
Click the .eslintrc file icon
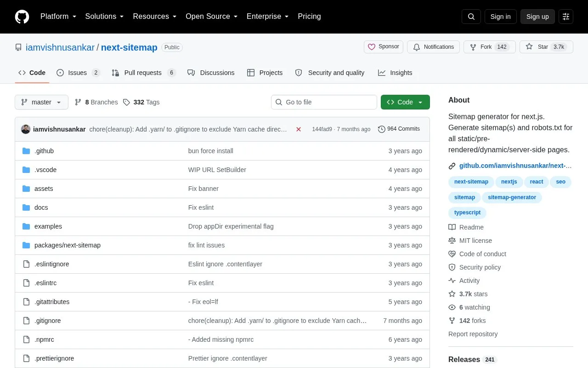(x=26, y=283)
